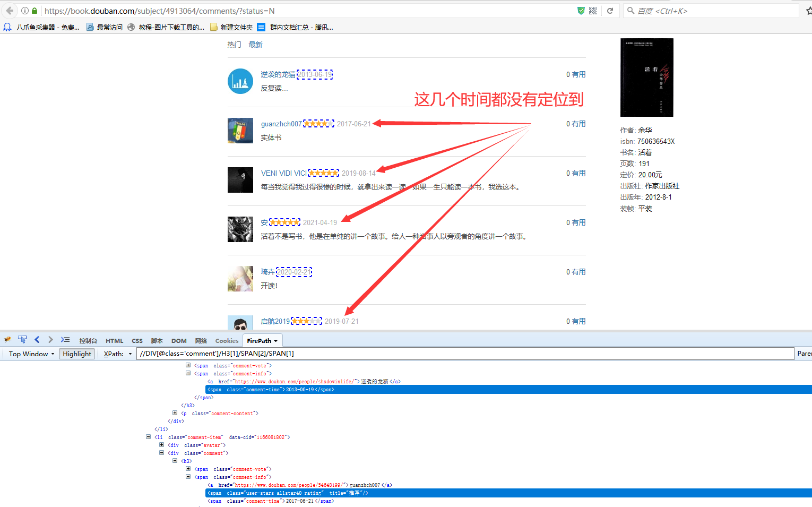Viewport: 812px width, 507px height.
Task: Click the bookmark star icon
Action: (x=809, y=11)
